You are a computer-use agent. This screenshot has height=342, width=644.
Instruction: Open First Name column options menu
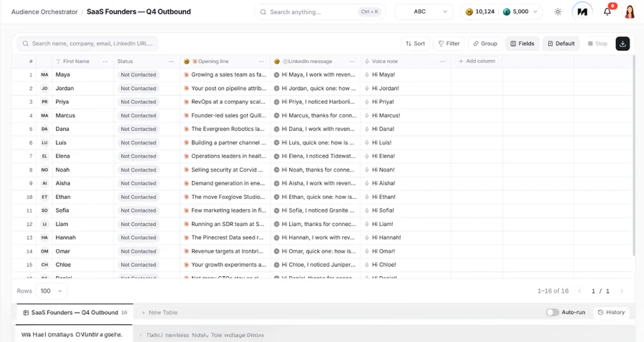[x=105, y=62]
